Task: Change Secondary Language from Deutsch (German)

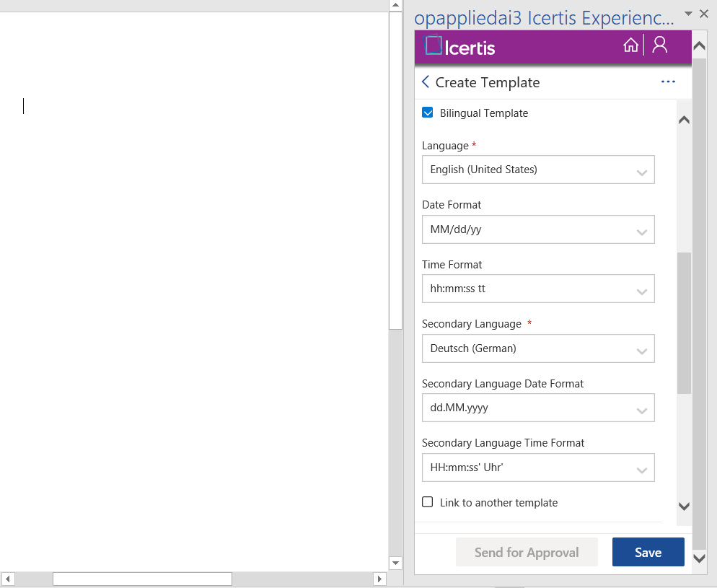Action: pos(538,349)
